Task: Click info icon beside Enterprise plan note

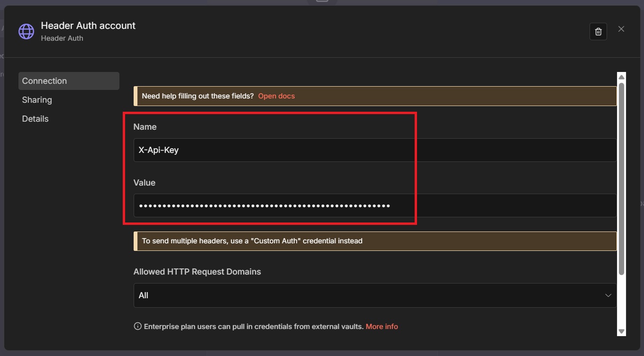Action: tap(137, 326)
